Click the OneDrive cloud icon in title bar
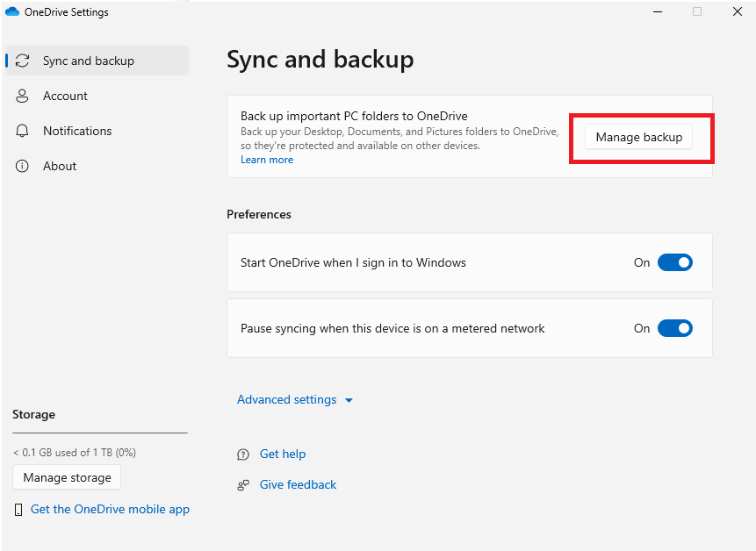The image size is (756, 551). pyautogui.click(x=12, y=12)
